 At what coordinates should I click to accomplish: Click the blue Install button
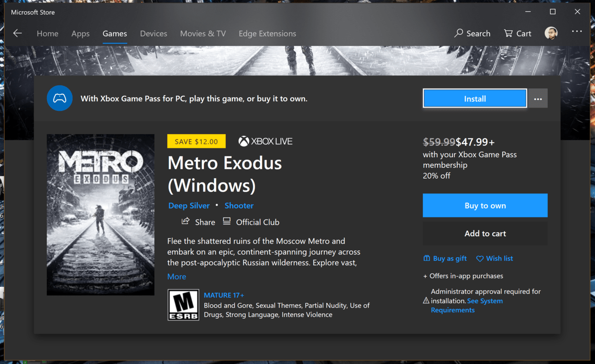pyautogui.click(x=475, y=99)
